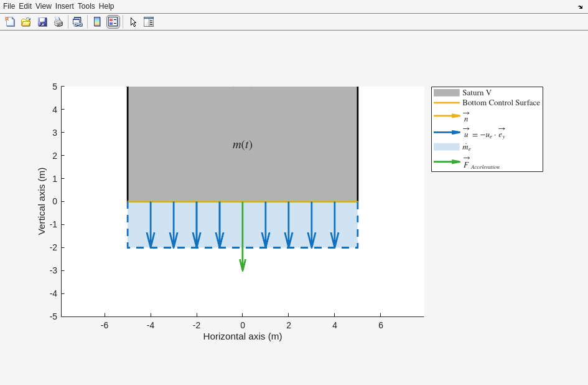Open the Property Inspector from the toolbar

coord(149,22)
